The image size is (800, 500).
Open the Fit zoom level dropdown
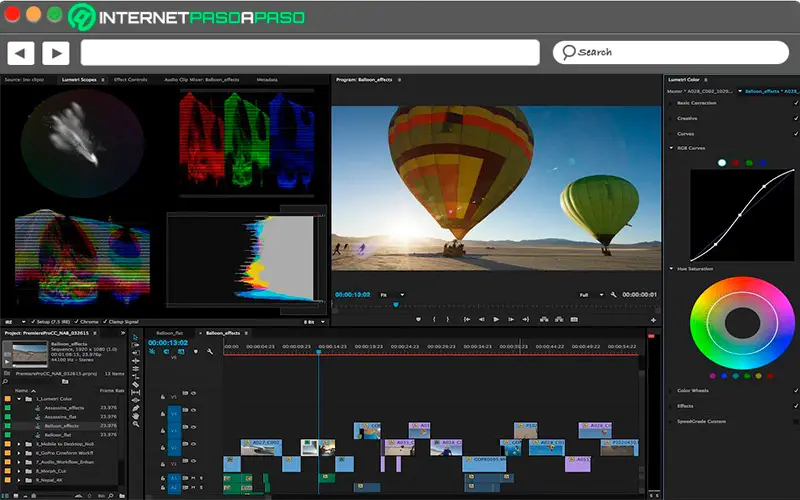(x=391, y=295)
